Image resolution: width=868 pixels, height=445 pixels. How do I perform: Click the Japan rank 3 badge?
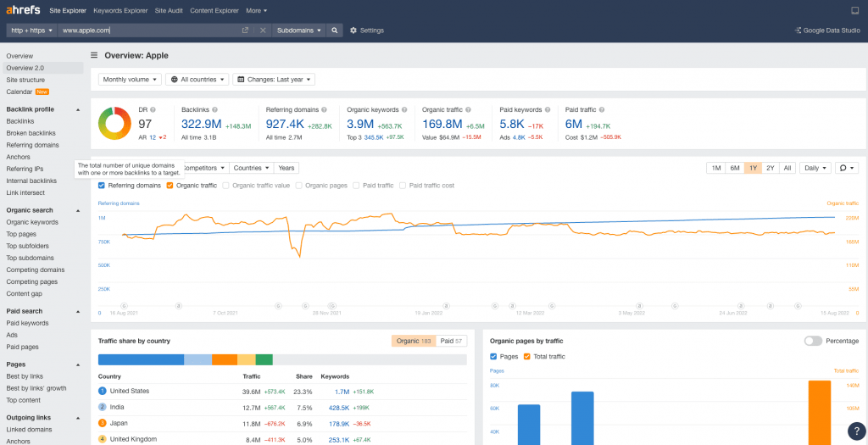point(102,424)
